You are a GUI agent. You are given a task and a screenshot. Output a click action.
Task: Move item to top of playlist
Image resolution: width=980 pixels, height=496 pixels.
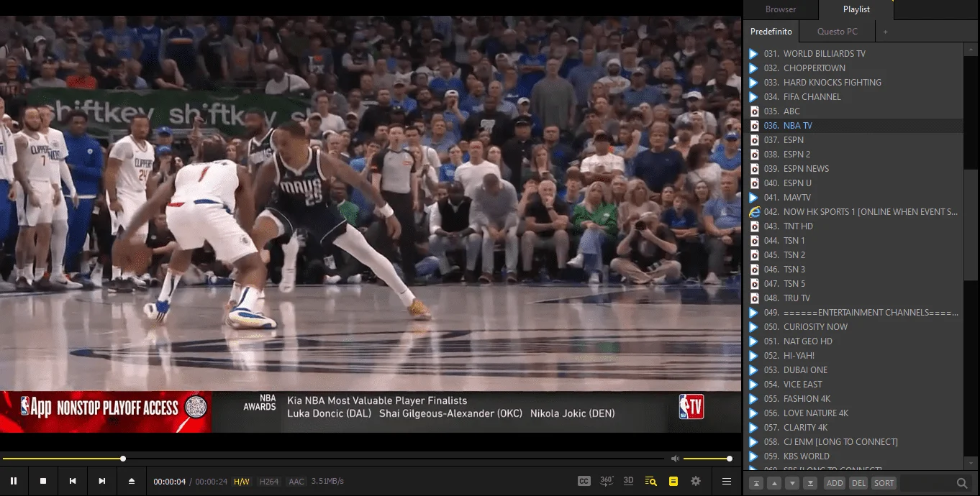point(756,483)
